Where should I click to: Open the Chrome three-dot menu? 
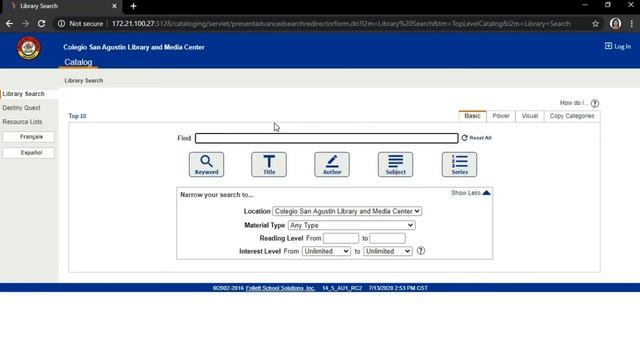click(x=631, y=24)
